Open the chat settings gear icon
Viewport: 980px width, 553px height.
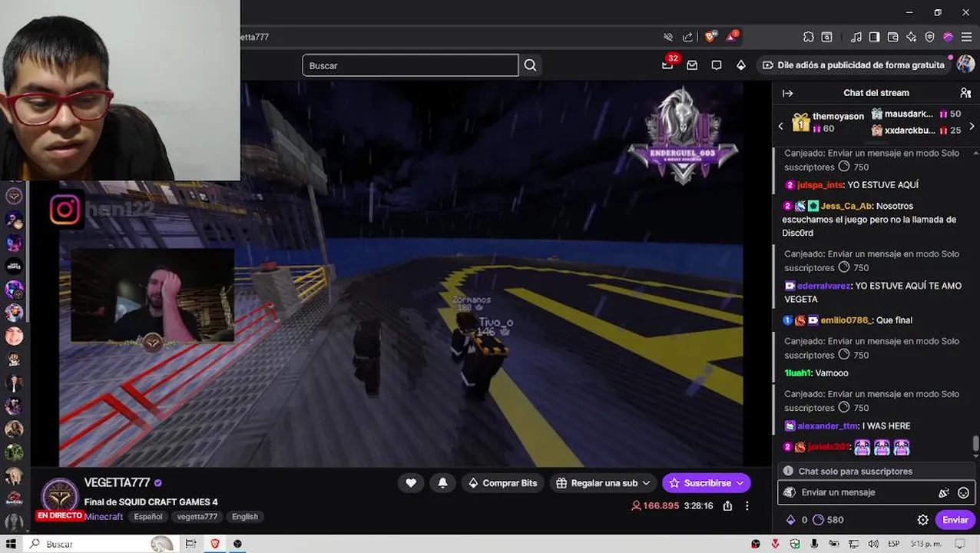pos(923,520)
